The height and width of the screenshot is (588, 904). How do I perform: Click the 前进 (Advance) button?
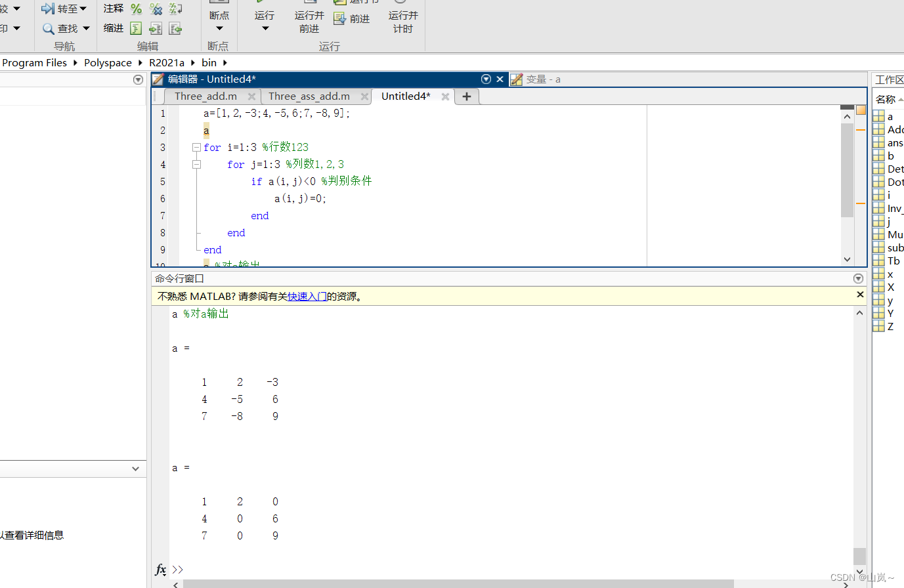(x=352, y=19)
